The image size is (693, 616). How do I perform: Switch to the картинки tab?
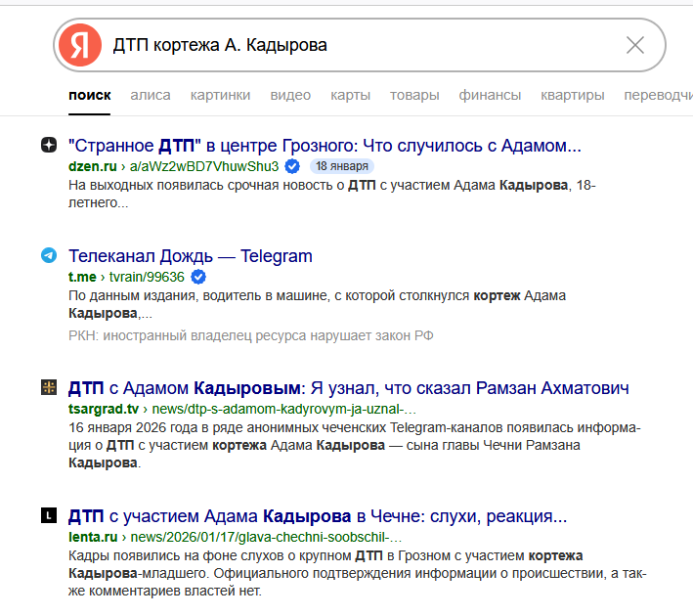point(220,95)
